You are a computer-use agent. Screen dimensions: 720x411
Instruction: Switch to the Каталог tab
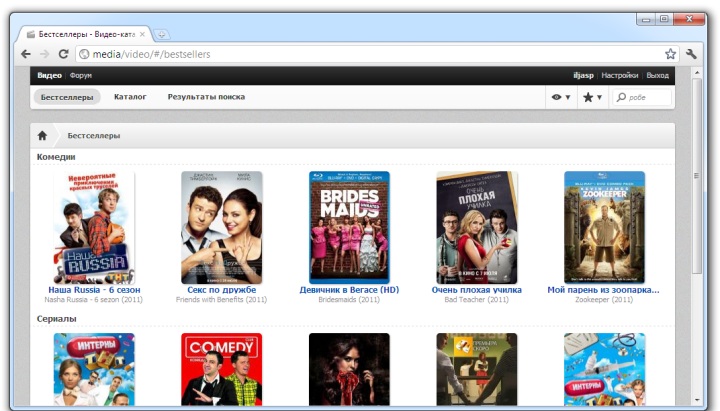130,97
